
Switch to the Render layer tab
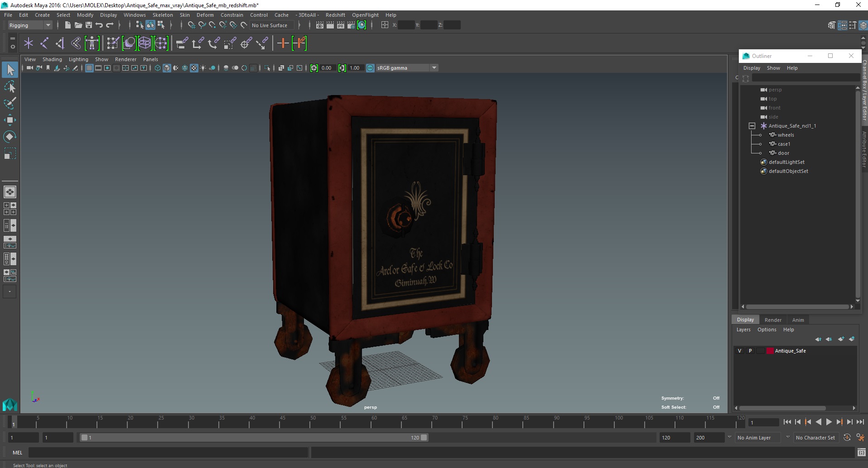click(x=773, y=320)
